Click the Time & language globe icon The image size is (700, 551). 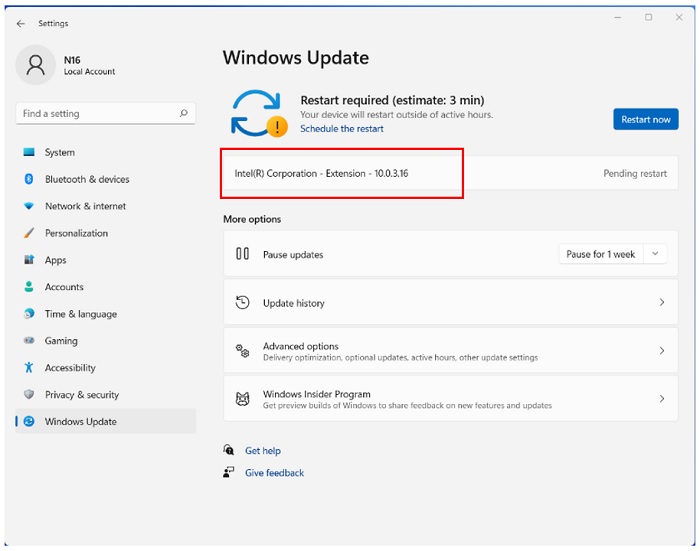29,313
